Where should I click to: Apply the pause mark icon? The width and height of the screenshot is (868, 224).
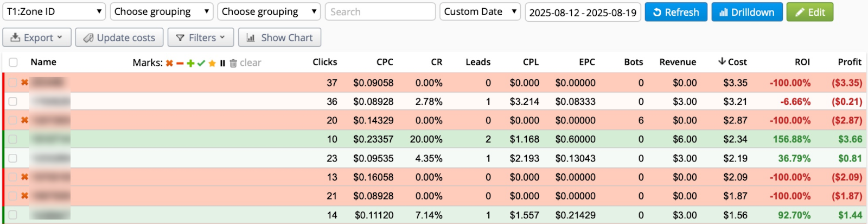(x=222, y=63)
